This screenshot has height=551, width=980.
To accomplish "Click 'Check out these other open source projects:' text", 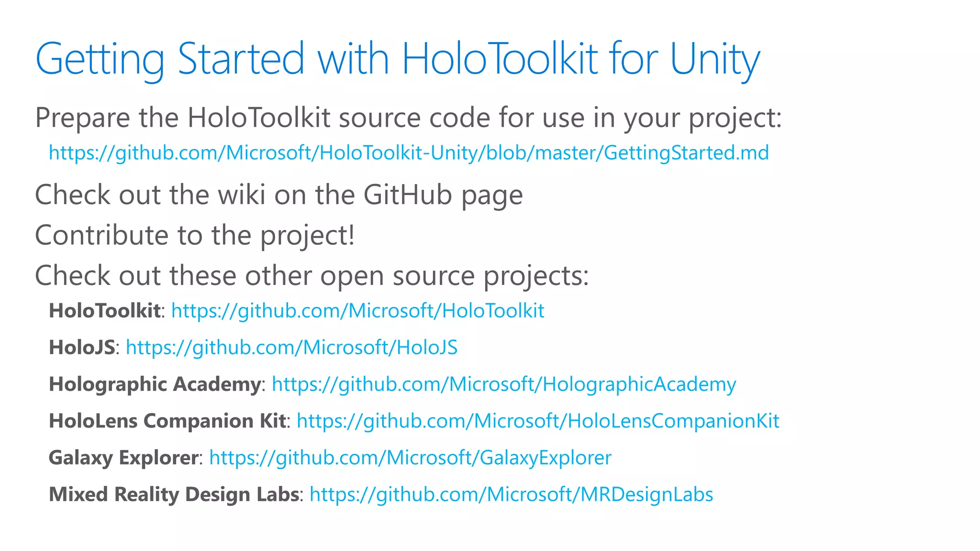I will pos(312,276).
